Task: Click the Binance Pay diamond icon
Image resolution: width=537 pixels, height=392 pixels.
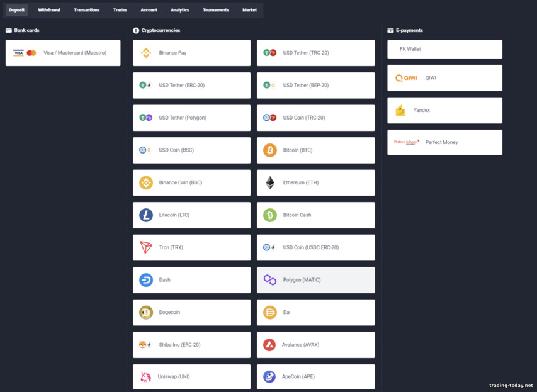Action: [145, 53]
